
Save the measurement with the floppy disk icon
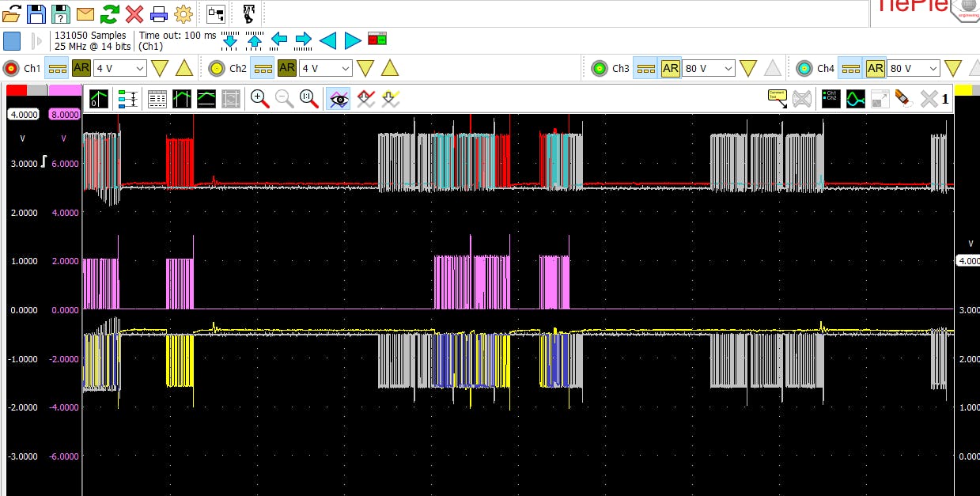36,13
